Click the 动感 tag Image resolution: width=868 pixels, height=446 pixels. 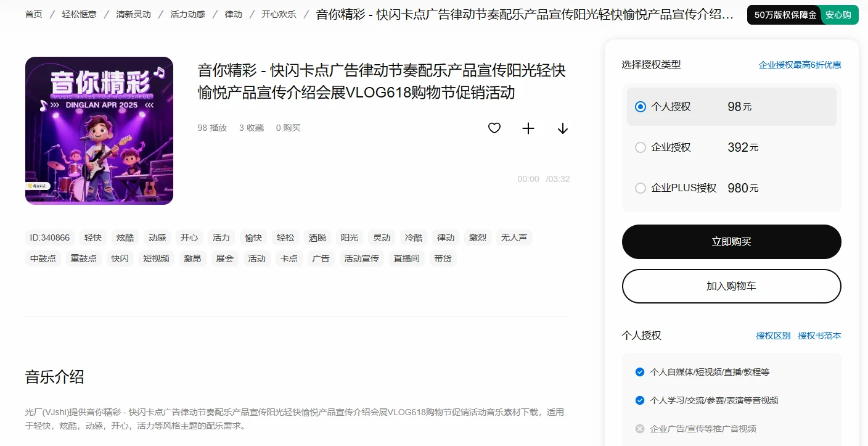click(157, 237)
